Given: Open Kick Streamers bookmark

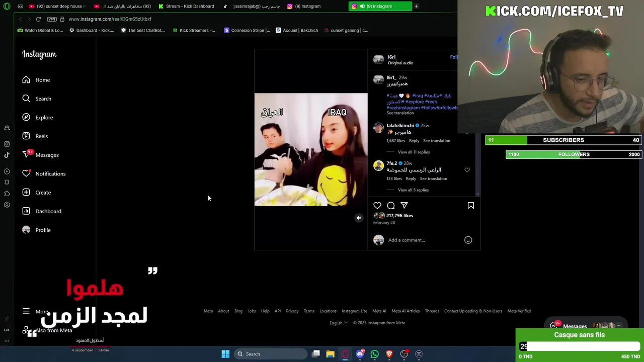Looking at the screenshot, I should tap(194, 30).
